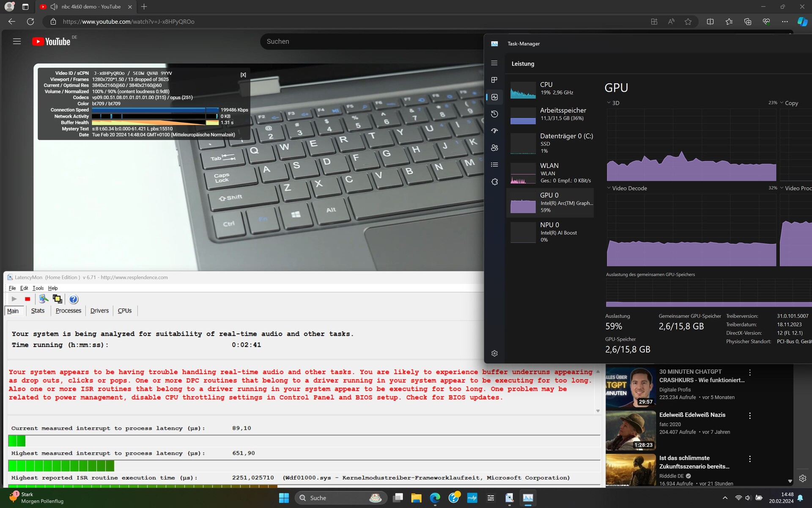The width and height of the screenshot is (812, 508).
Task: Open YouTube guide hamburger menu
Action: 17,41
